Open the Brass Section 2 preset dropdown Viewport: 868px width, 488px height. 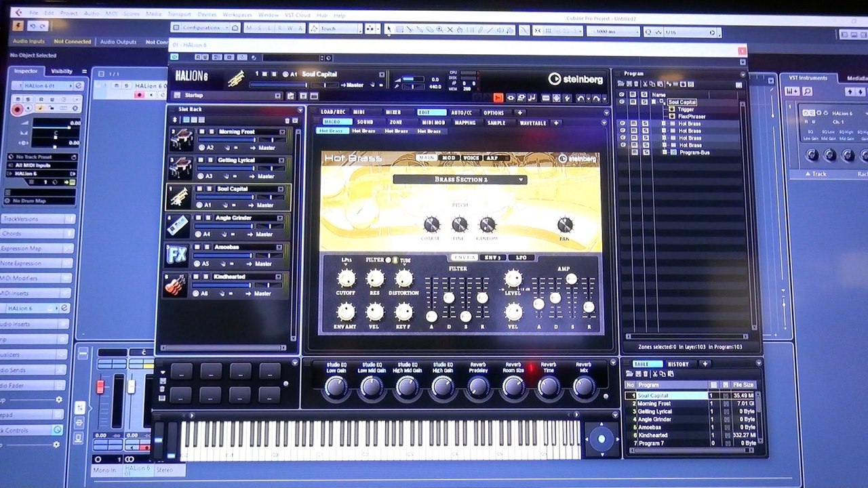pyautogui.click(x=460, y=180)
